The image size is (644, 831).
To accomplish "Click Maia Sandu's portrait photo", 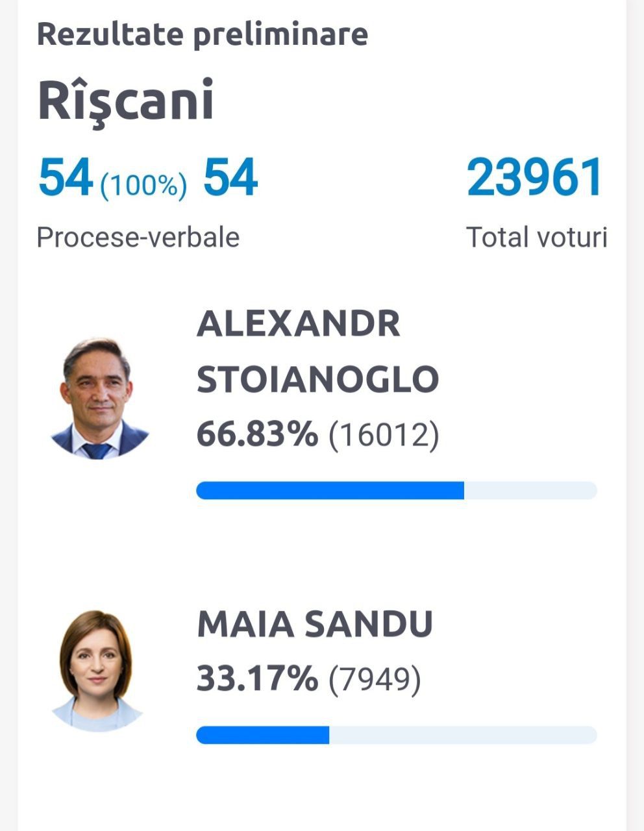I will [97, 671].
